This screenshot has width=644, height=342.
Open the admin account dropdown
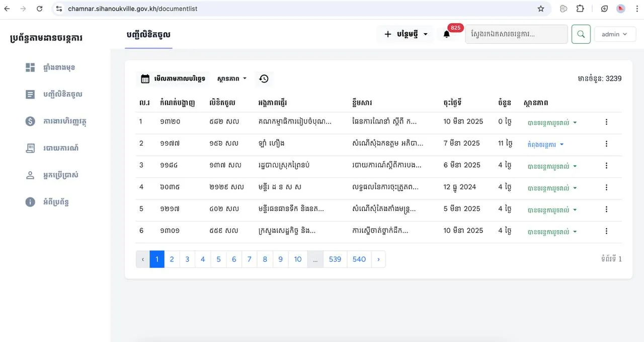(x=615, y=34)
